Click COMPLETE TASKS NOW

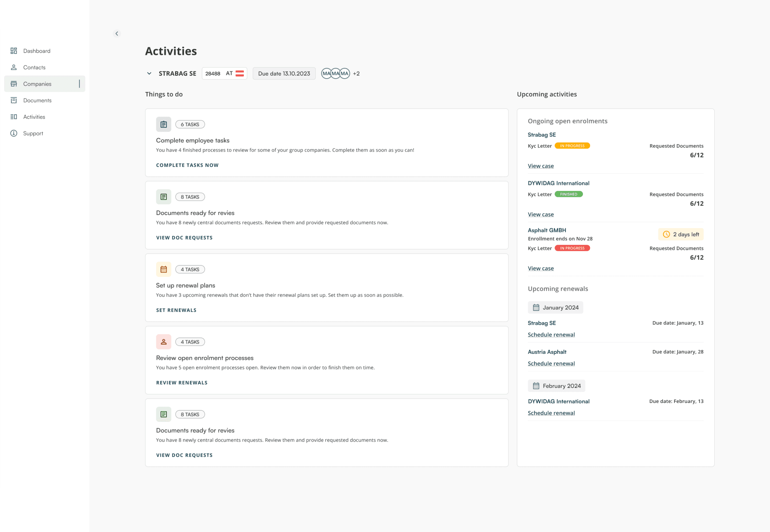pyautogui.click(x=187, y=165)
